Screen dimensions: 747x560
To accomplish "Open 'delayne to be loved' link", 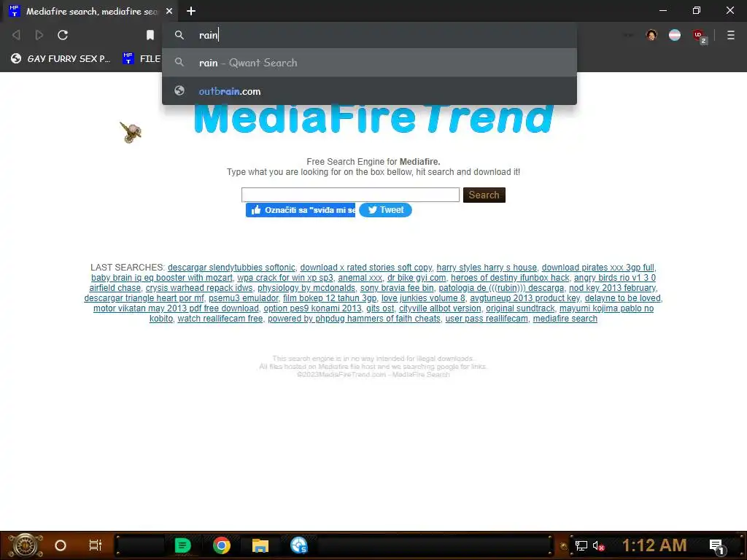I will point(623,298).
